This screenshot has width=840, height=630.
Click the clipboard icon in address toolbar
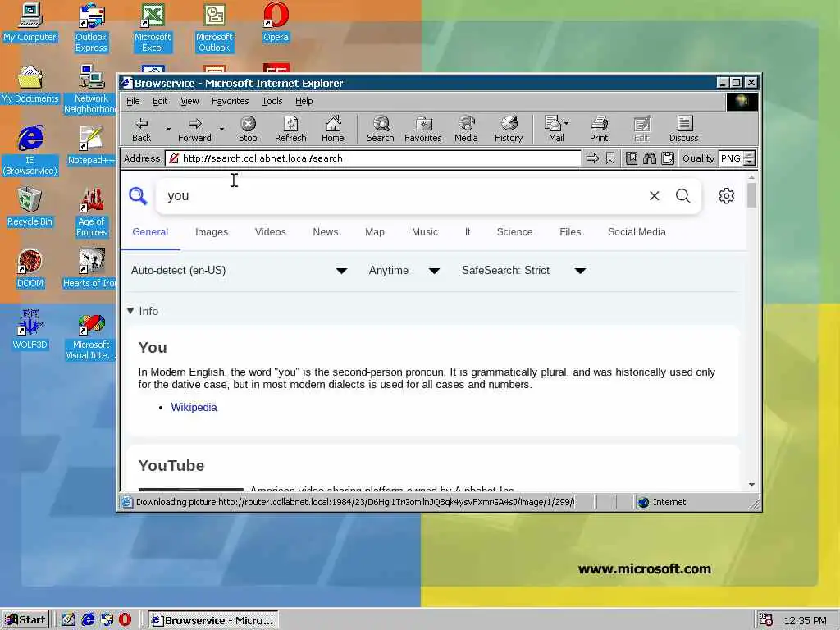(668, 158)
